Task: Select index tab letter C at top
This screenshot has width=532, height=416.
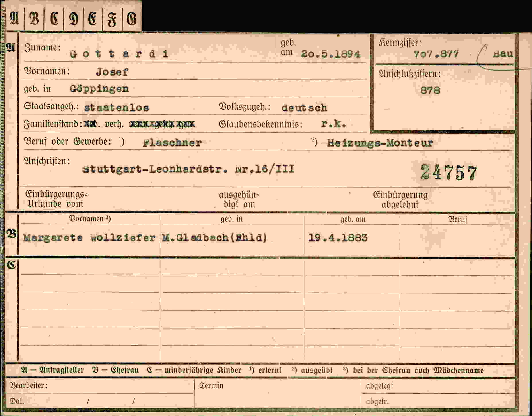Action: 54,18
